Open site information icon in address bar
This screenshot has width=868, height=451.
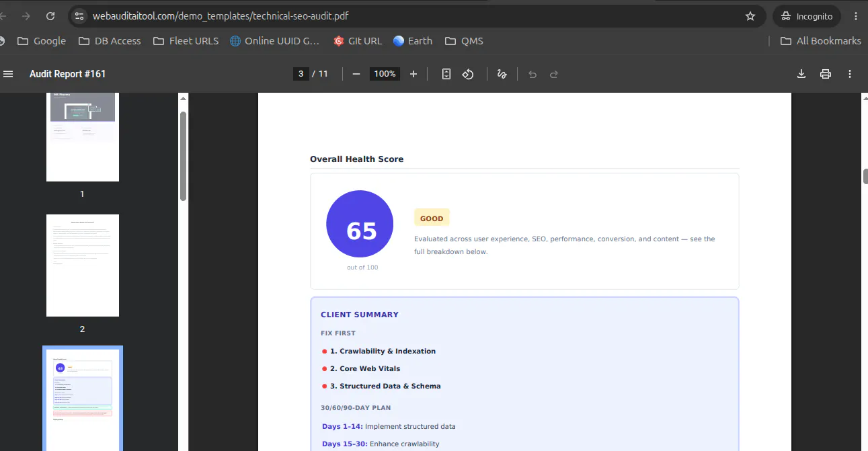click(x=79, y=16)
